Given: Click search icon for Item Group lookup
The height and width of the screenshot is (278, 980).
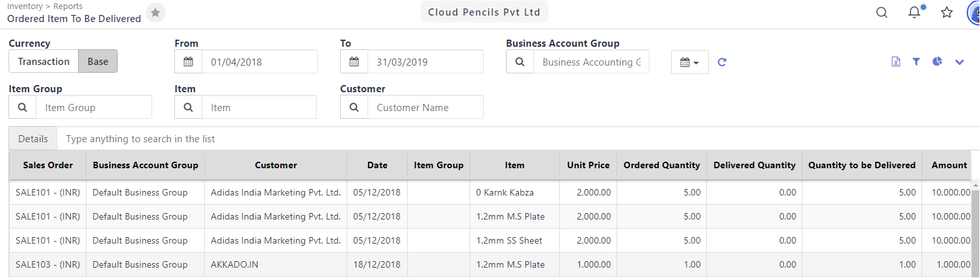Looking at the screenshot, I should tap(23, 108).
